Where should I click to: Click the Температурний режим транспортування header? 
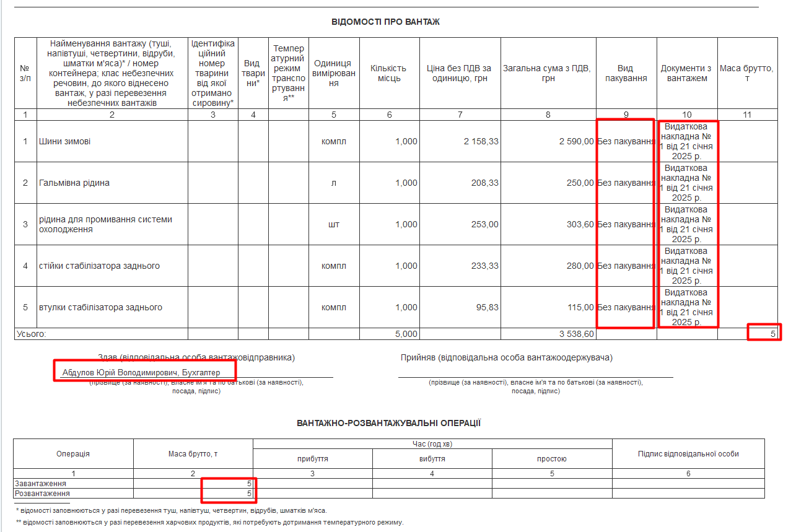point(288,73)
